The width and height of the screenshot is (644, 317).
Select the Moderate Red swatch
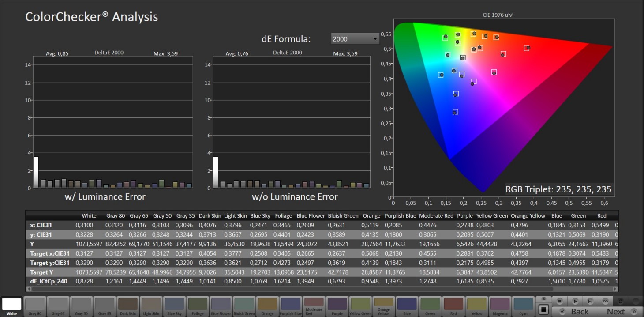click(314, 306)
